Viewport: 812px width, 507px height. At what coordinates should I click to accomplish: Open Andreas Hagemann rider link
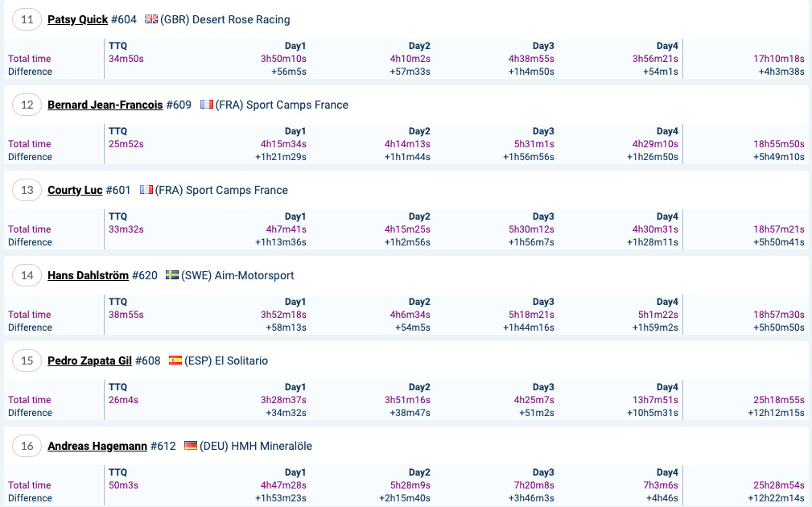(x=97, y=446)
